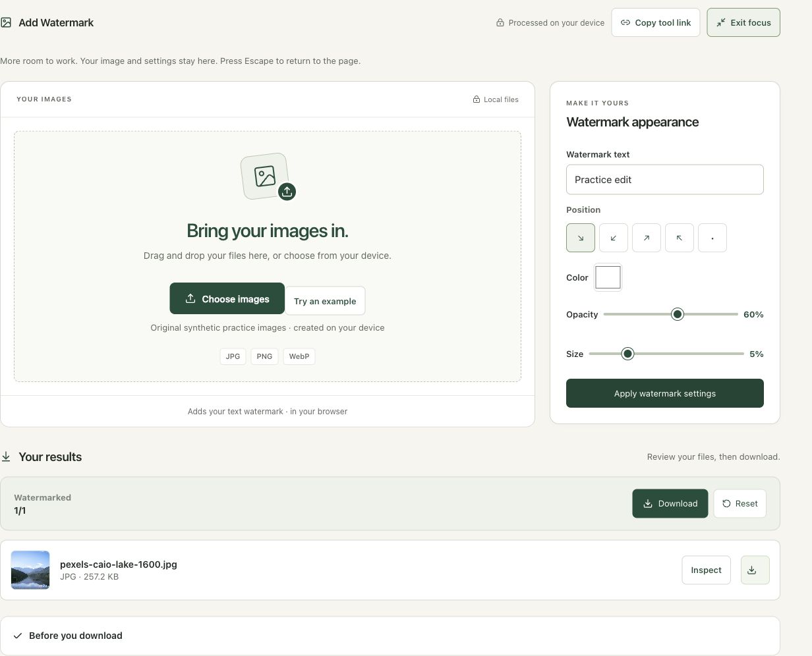Click download icon for pexels-caio-lake-1600.jpg
812x656 pixels.
click(x=755, y=570)
